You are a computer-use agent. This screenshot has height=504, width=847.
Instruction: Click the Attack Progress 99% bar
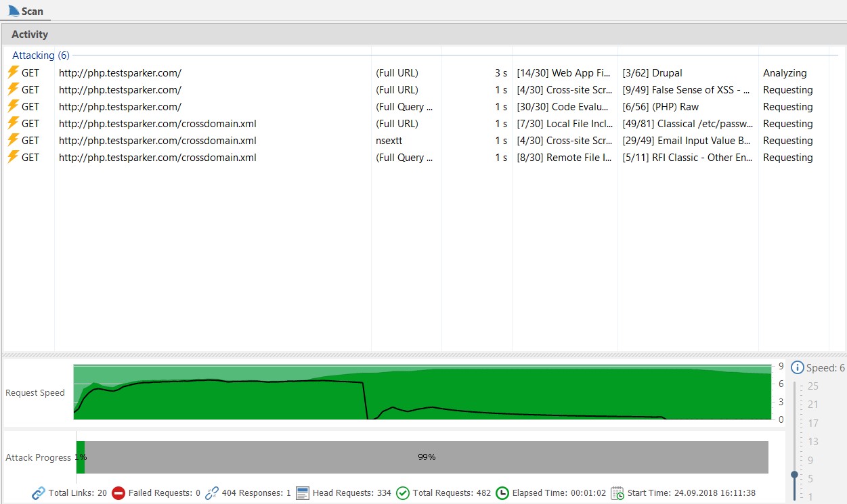click(427, 457)
